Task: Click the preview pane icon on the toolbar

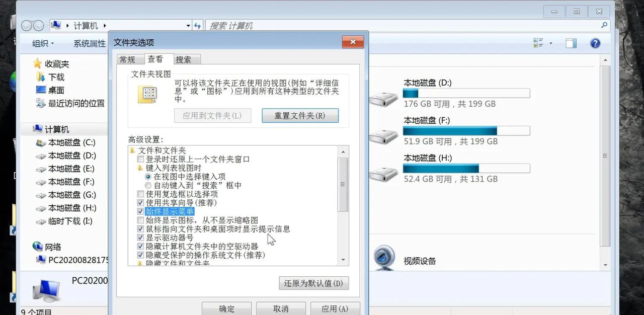Action: (571, 43)
